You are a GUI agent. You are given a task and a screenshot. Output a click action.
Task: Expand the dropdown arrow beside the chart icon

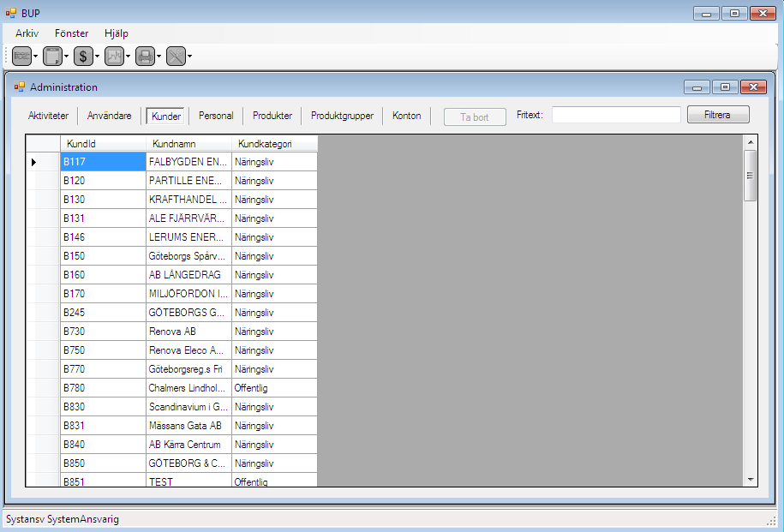tap(129, 57)
